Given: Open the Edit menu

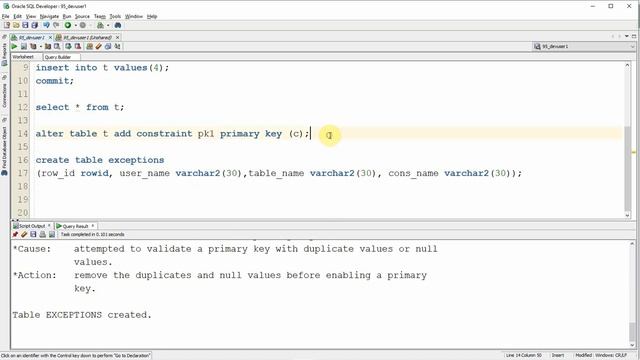Looking at the screenshot, I should [18, 16].
